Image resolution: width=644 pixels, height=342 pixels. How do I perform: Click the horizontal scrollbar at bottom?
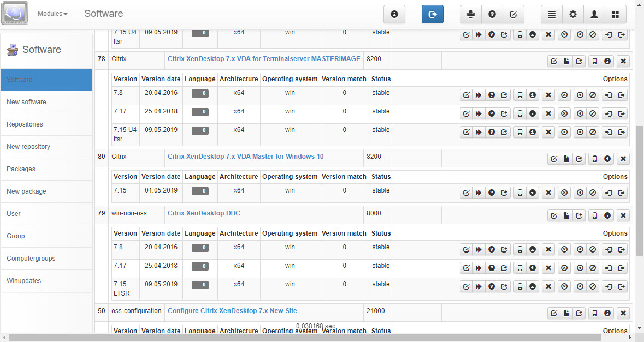pyautogui.click(x=304, y=338)
